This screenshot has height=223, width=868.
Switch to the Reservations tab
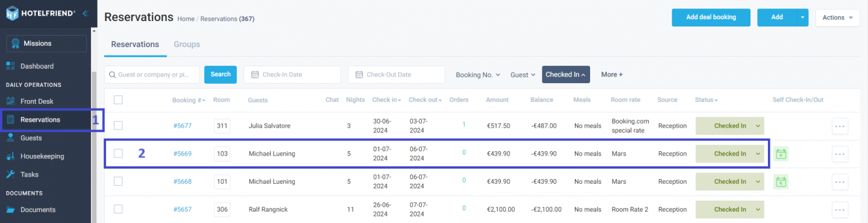click(135, 45)
